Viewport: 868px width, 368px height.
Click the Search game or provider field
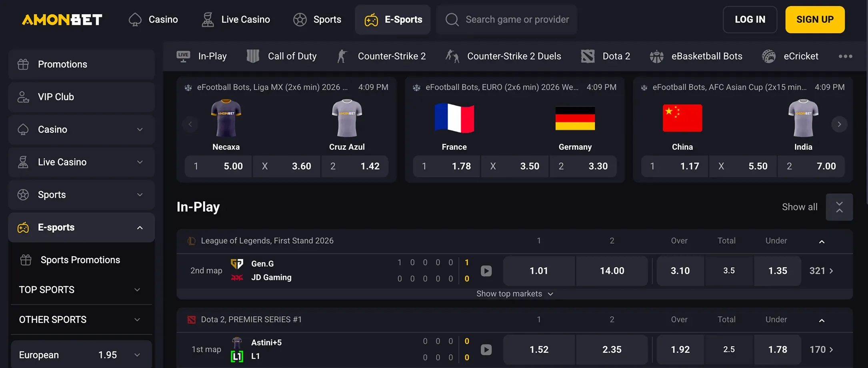(x=517, y=20)
